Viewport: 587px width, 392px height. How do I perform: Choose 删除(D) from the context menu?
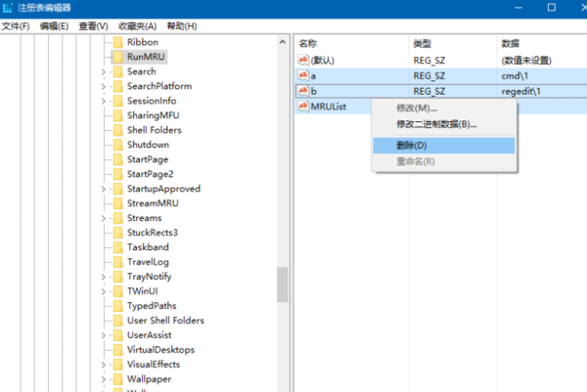point(412,145)
